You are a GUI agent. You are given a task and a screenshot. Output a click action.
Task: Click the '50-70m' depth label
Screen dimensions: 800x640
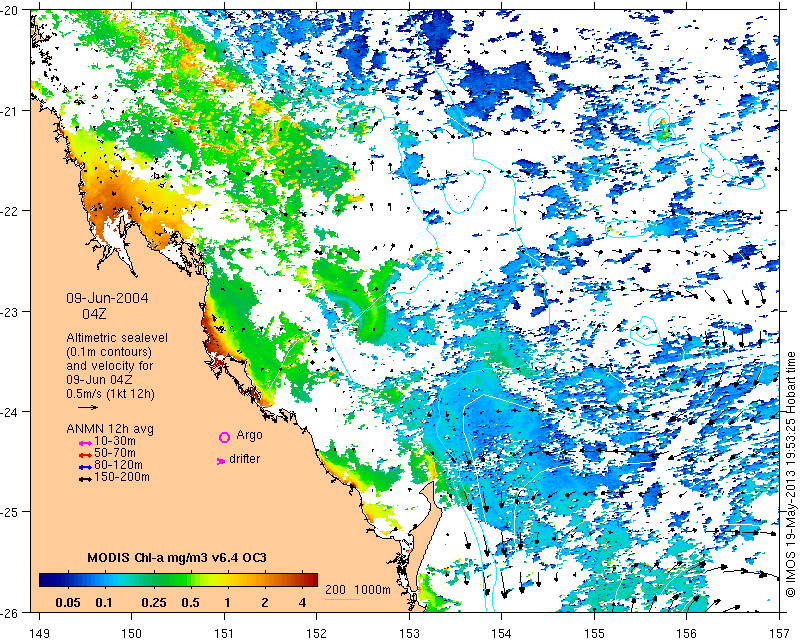click(x=115, y=453)
